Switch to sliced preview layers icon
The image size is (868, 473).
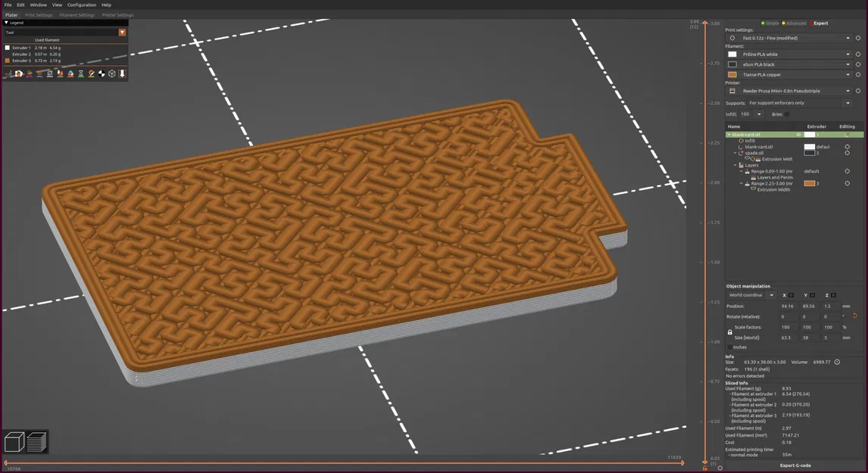coord(36,442)
